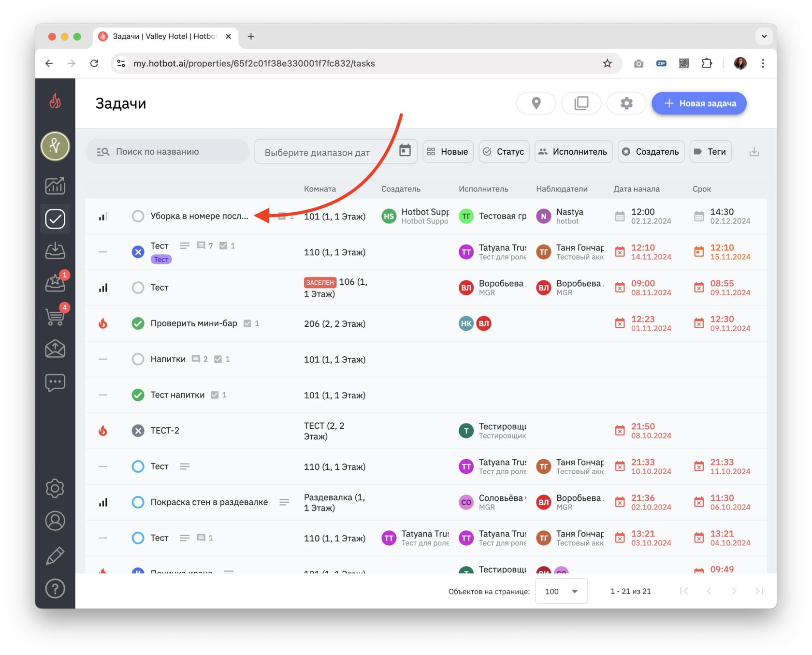
Task: Jump to last page of tasks
Action: (759, 591)
